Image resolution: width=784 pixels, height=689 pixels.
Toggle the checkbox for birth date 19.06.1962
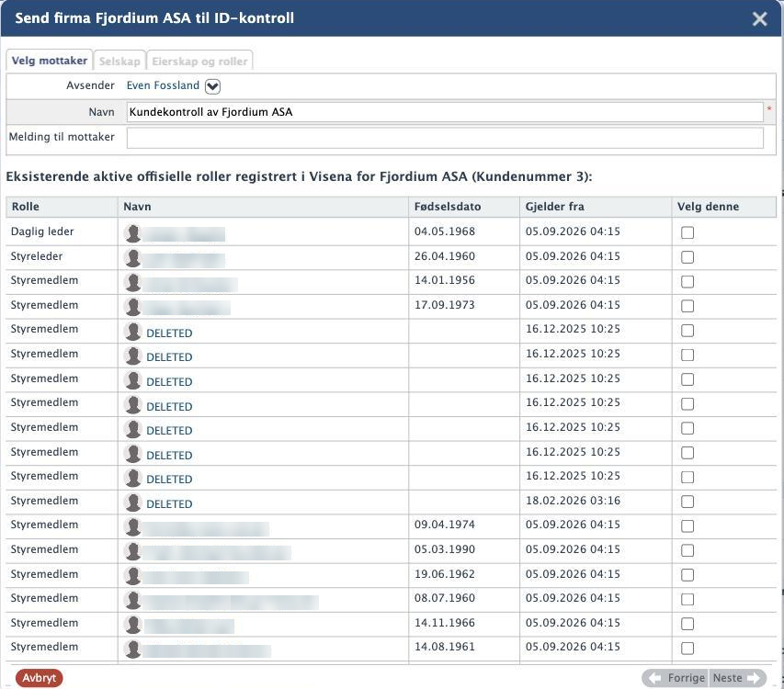(x=687, y=575)
